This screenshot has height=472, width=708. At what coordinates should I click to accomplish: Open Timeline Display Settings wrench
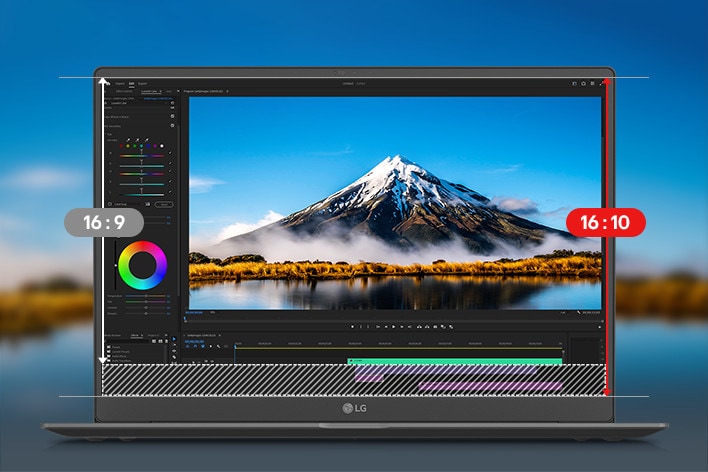coord(218,346)
